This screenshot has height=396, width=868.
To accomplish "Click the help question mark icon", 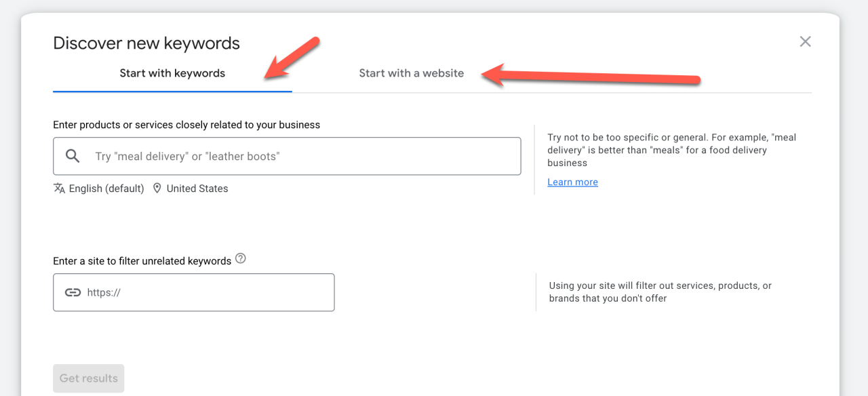I will [x=240, y=259].
